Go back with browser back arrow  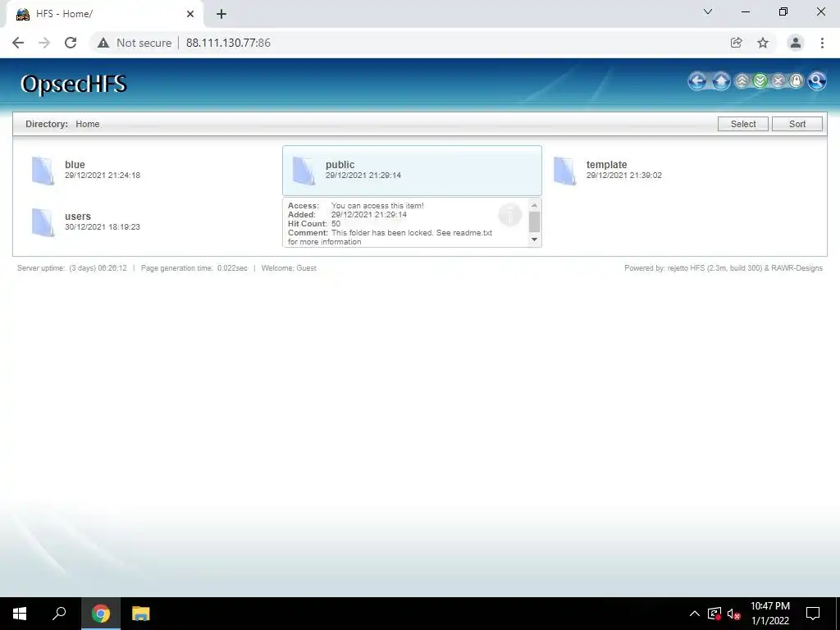click(x=18, y=43)
